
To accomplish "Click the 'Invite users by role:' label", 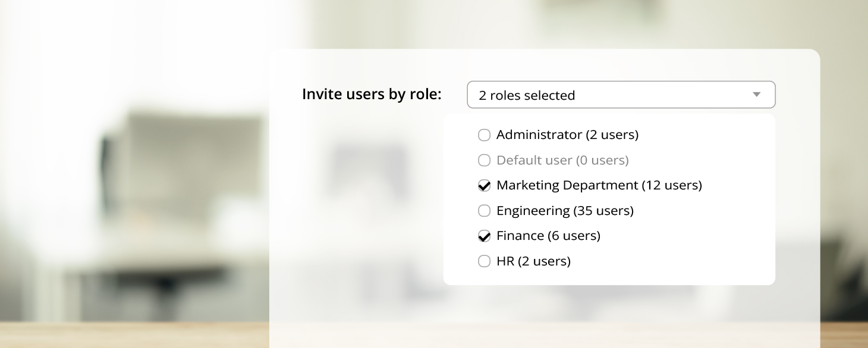I will pyautogui.click(x=372, y=94).
